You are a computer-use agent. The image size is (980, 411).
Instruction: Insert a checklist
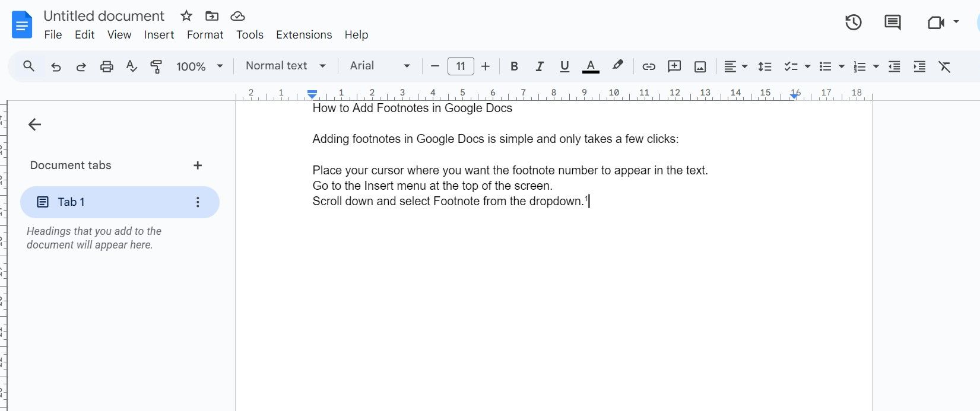pyautogui.click(x=791, y=66)
